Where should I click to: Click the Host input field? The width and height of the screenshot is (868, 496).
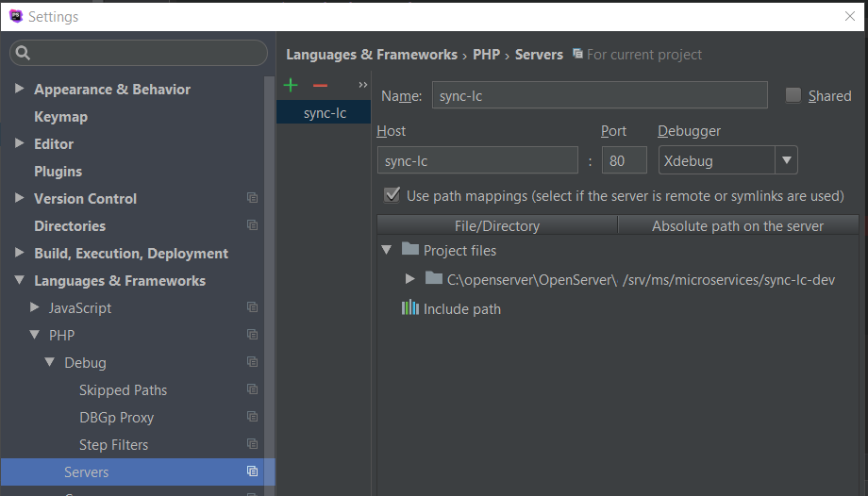click(477, 160)
